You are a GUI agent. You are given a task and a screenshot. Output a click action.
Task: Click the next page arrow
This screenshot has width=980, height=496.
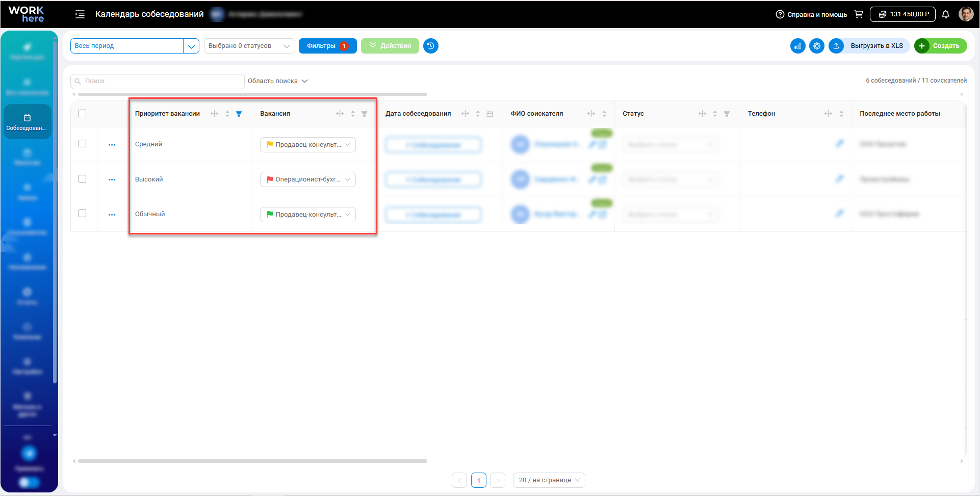pos(498,480)
